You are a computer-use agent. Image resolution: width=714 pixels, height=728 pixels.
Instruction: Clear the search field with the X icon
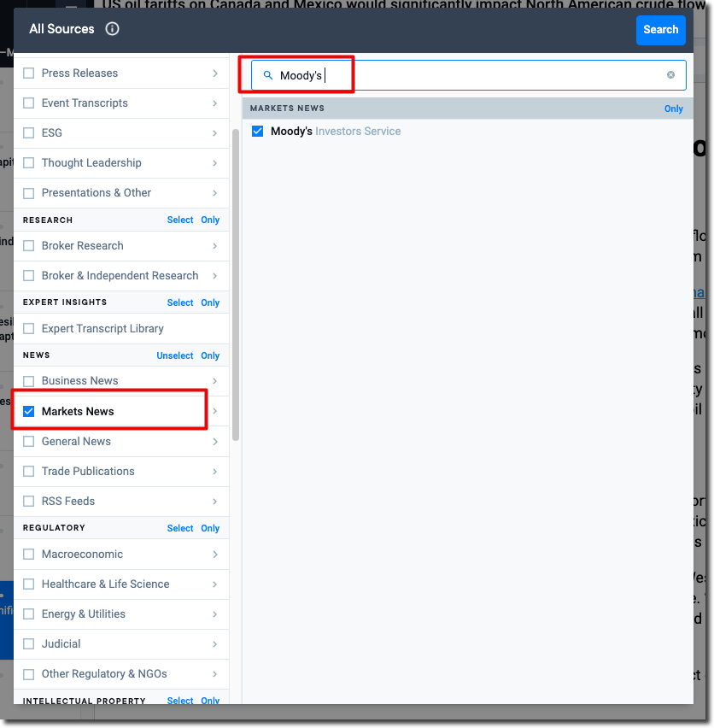(670, 75)
